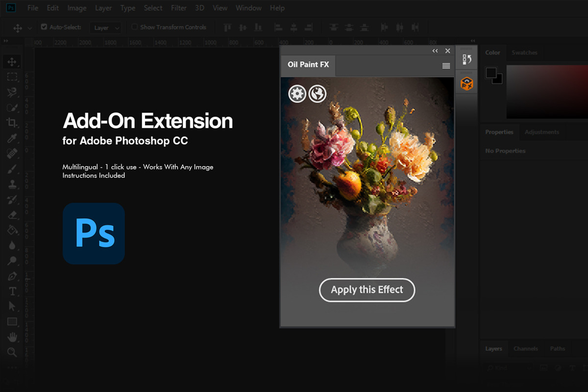588x392 pixels.
Task: Click the Apply this Effect button
Action: (367, 290)
